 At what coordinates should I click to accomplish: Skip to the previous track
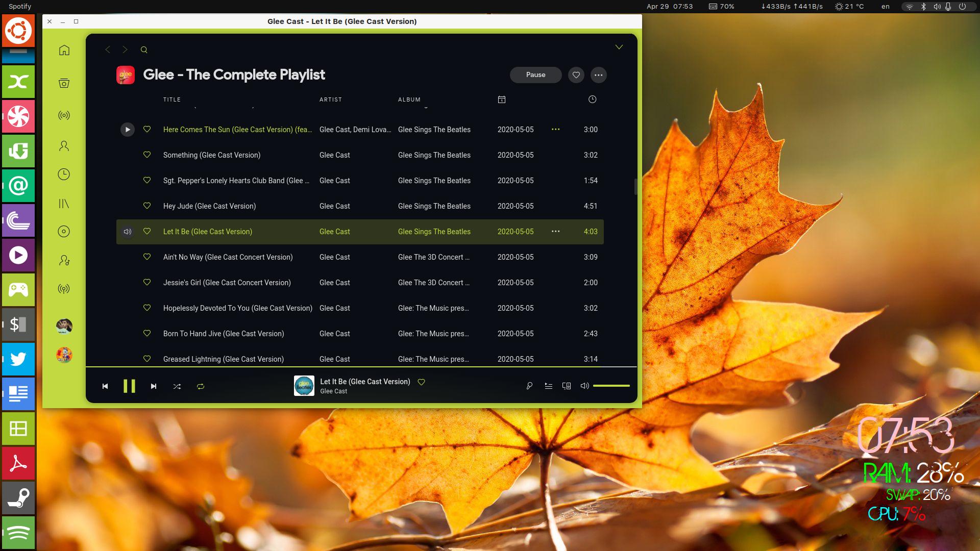coord(105,386)
